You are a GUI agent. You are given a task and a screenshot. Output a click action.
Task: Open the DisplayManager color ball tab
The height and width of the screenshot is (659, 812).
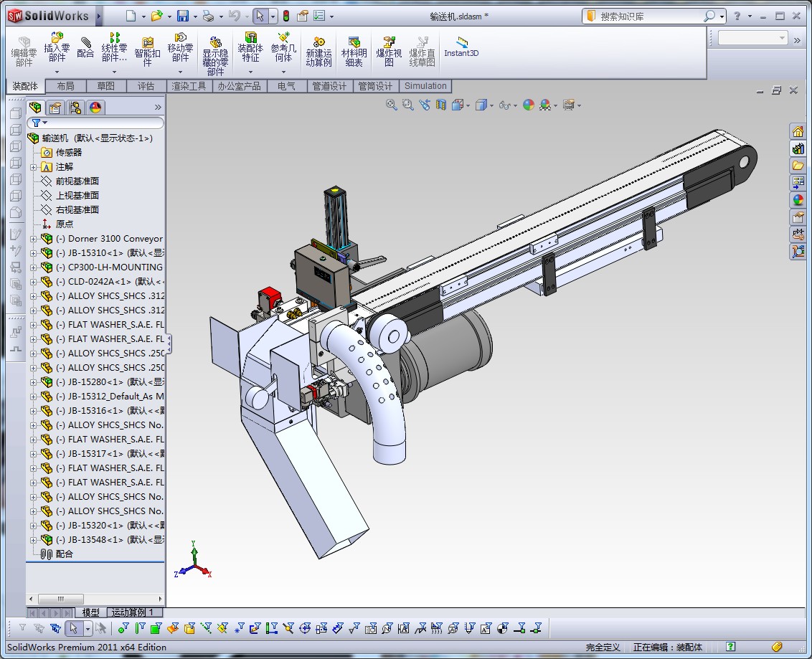pos(95,108)
